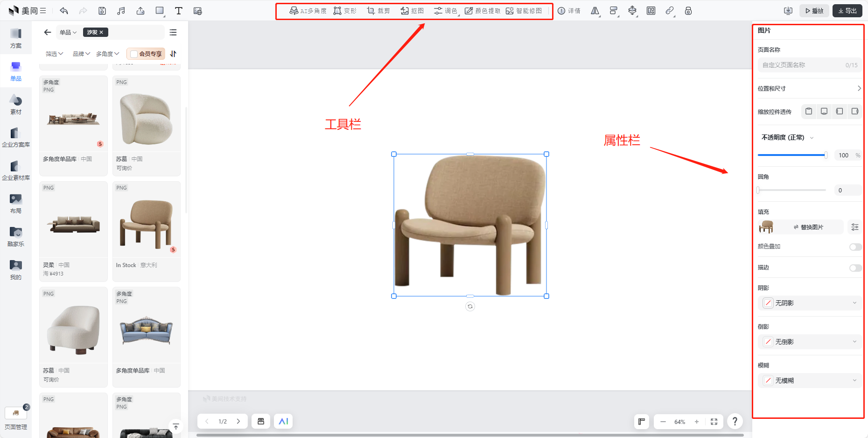Click the 导出 export button
The image size is (868, 438).
tap(847, 11)
